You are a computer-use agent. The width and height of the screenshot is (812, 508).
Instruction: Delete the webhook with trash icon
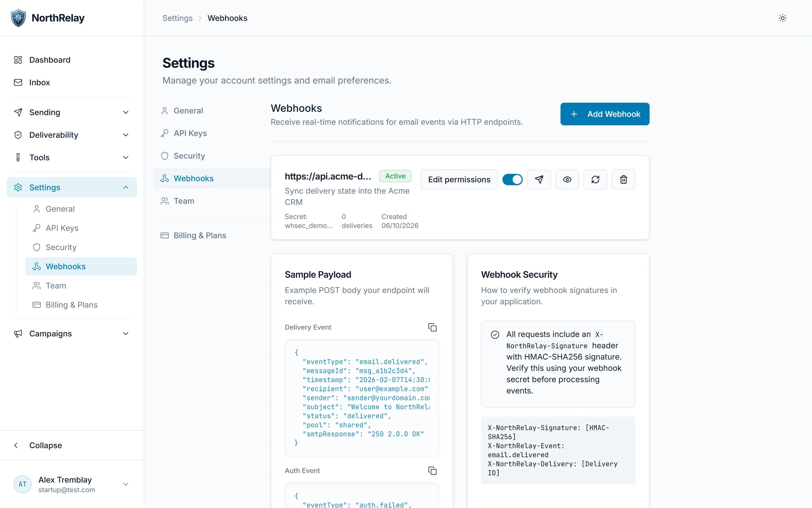pyautogui.click(x=623, y=179)
